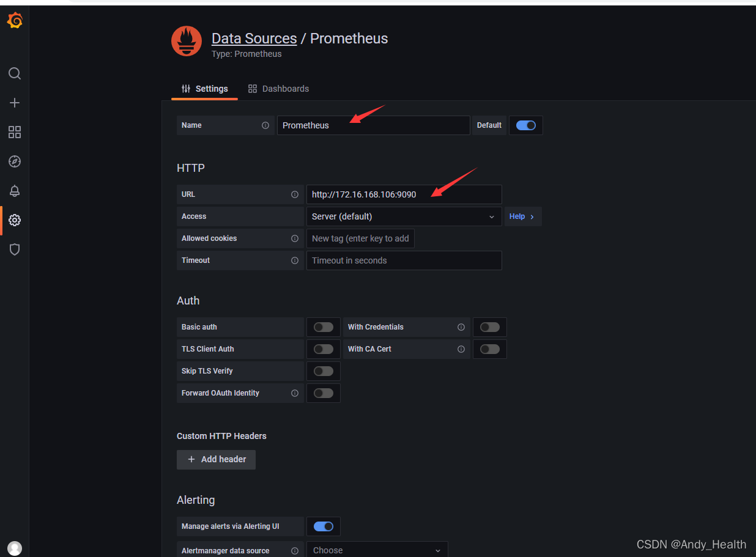Click the 'Basic auth' label

(199, 327)
